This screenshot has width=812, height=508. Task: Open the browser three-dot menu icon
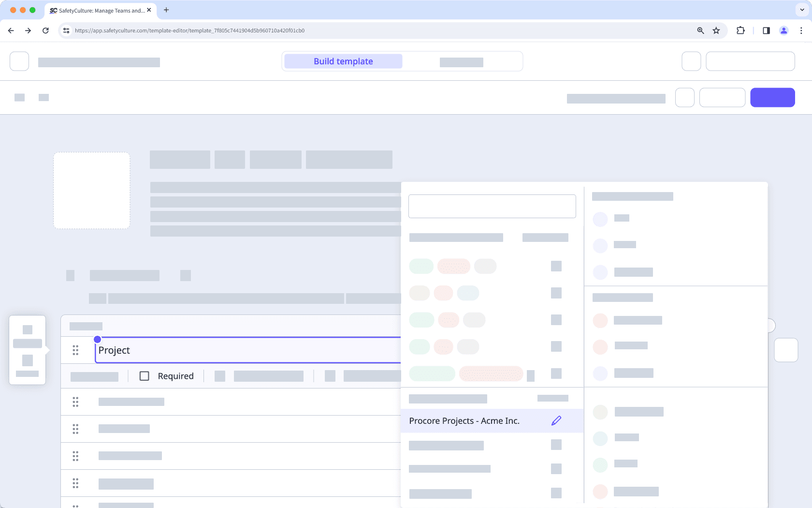801,30
